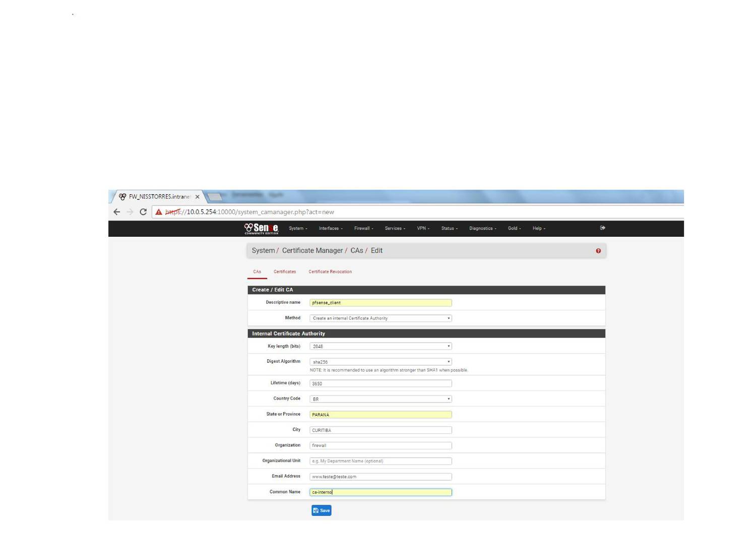Image resolution: width=756 pixels, height=534 pixels.
Task: Close the FW_NISSTORRES browser tab
Action: coord(198,197)
